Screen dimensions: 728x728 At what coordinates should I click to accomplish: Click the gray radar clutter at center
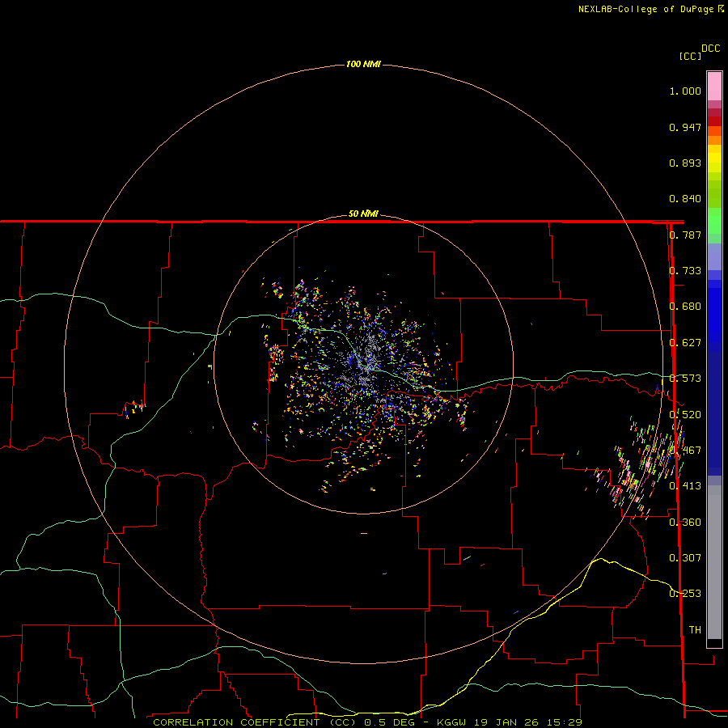(366, 362)
